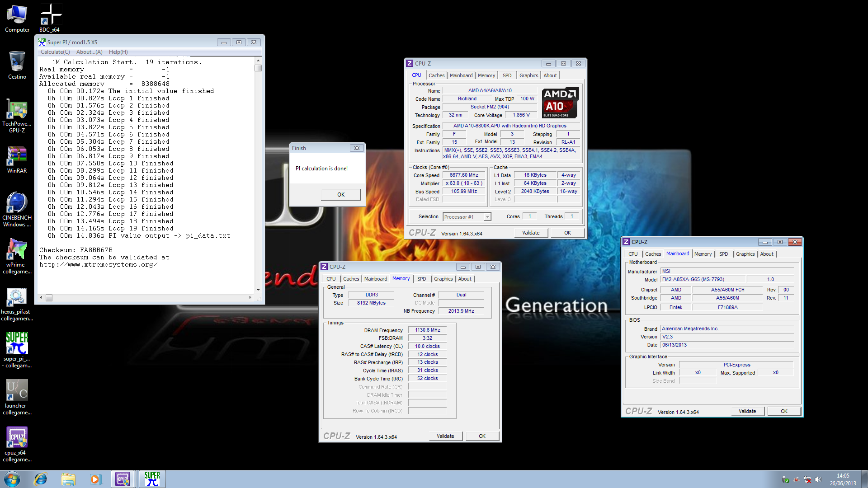The height and width of the screenshot is (488, 868).
Task: Launch hexus_pifast desktop shortcut
Action: pyautogui.click(x=17, y=304)
